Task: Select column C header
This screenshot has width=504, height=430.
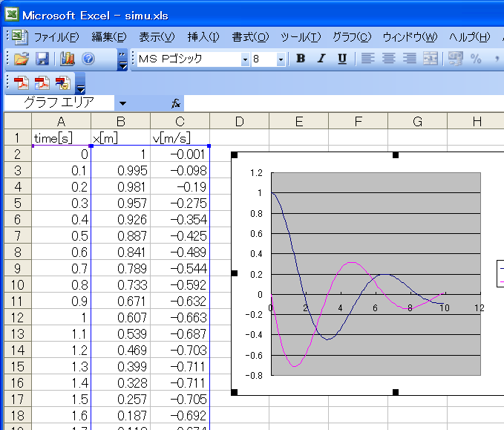Action: pos(180,122)
